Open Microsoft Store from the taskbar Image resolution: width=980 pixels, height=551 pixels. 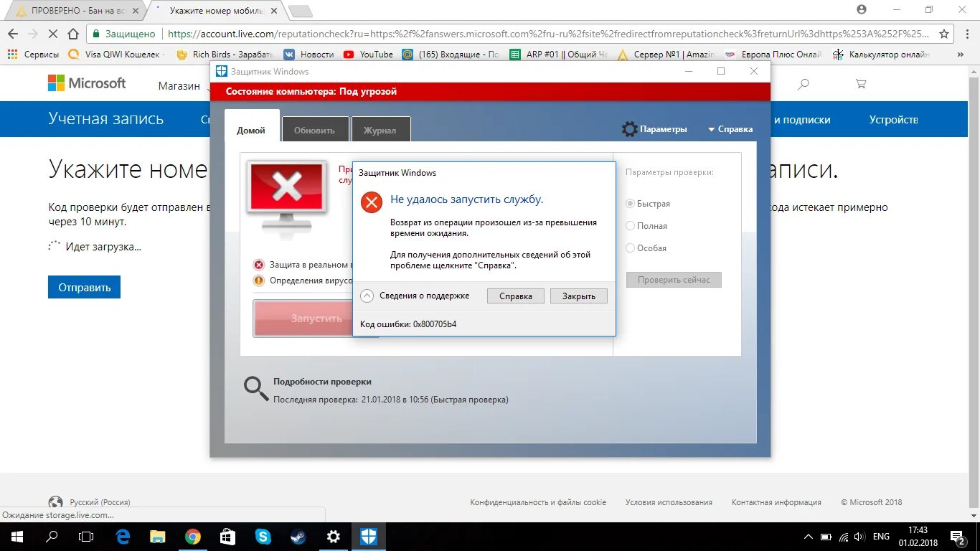(228, 537)
